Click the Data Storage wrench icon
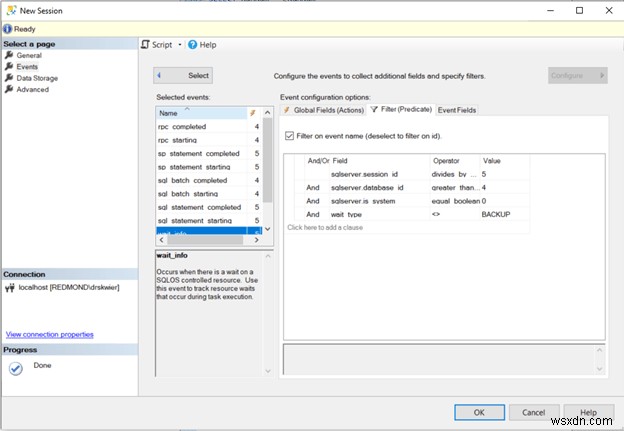The image size is (624, 431). tap(9, 78)
